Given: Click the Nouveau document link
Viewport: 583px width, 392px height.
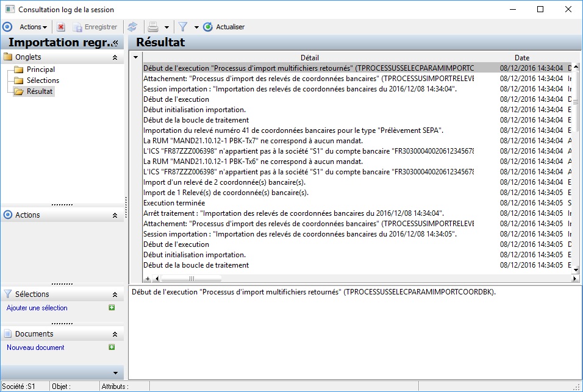Looking at the screenshot, I should click(x=35, y=347).
